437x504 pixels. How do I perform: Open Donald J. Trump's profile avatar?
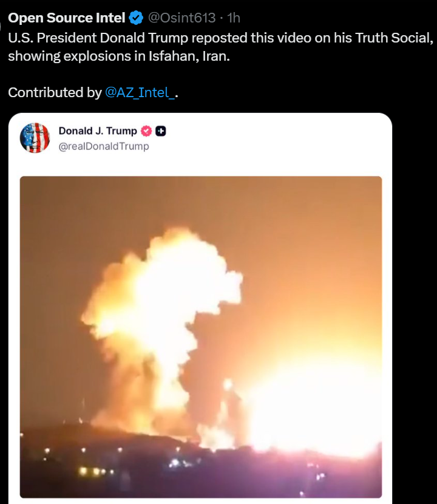(35, 138)
